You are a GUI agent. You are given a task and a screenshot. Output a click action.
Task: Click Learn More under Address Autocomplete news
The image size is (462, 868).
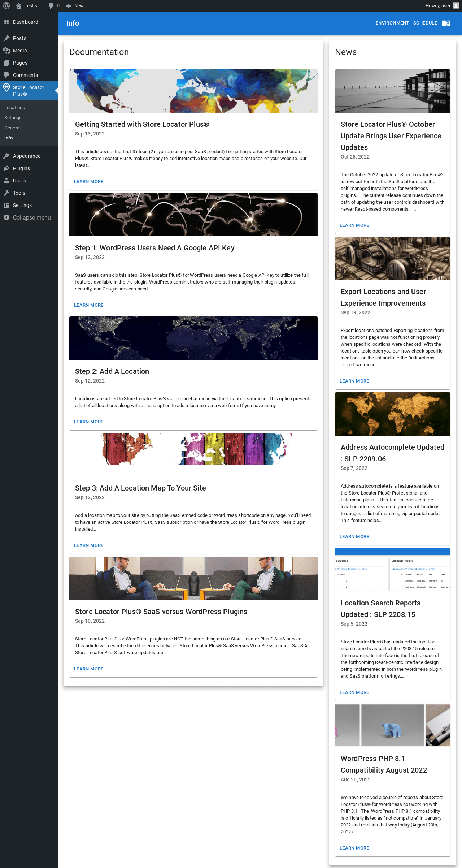354,537
